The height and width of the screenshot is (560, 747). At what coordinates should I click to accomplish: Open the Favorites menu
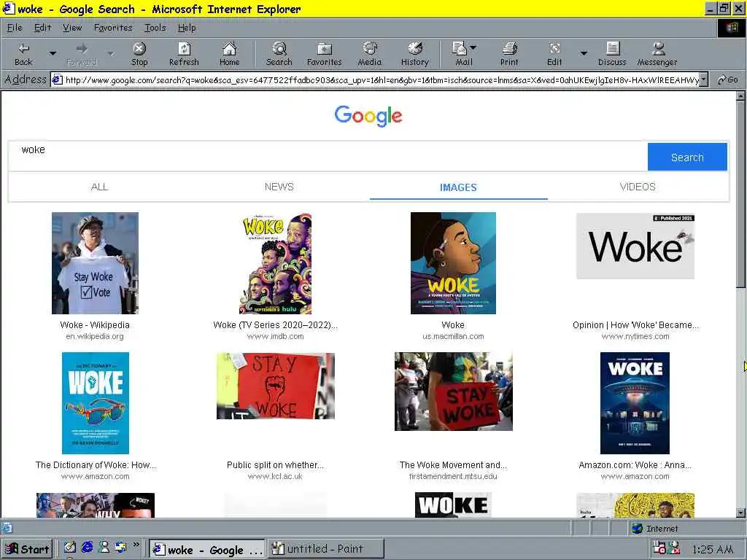113,28
